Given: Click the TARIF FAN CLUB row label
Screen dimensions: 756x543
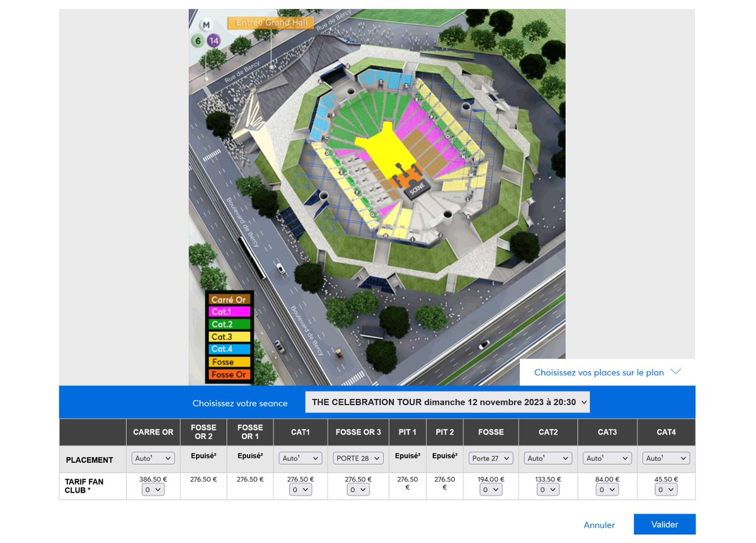Looking at the screenshot, I should point(84,485).
